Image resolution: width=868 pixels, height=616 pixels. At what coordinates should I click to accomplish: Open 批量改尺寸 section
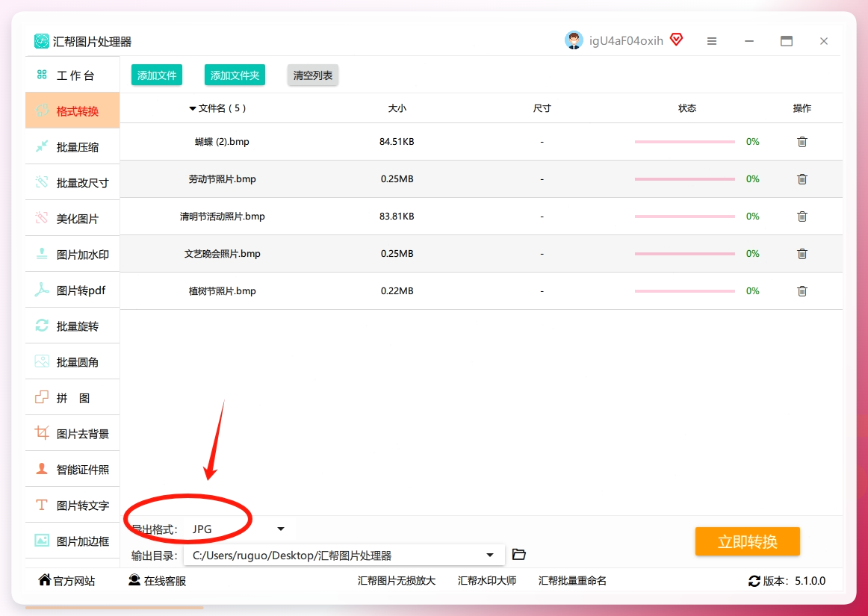point(72,183)
